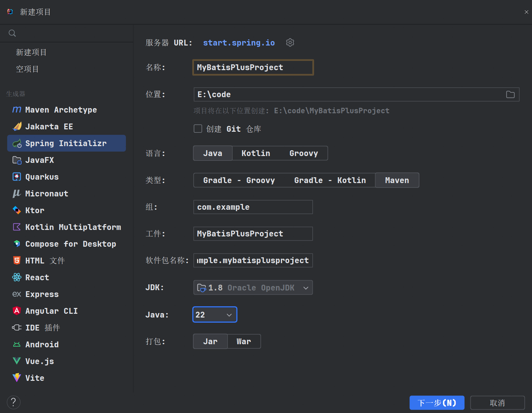This screenshot has height=413, width=532.
Task: Click the HTML5 file icon
Action: click(x=17, y=260)
